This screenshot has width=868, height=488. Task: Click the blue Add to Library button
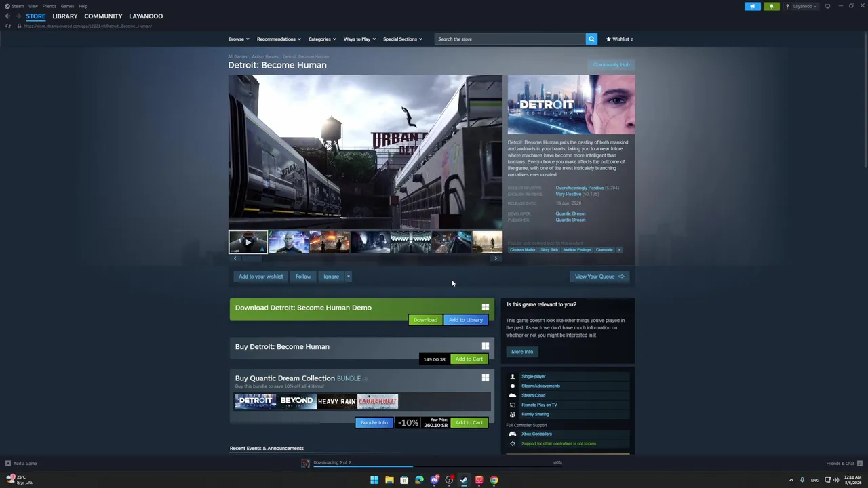tap(466, 319)
